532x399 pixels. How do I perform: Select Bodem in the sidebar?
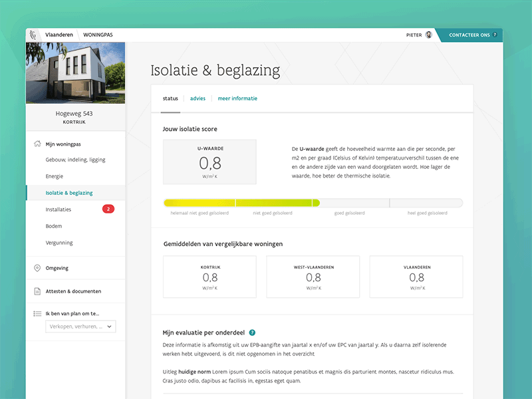click(53, 225)
